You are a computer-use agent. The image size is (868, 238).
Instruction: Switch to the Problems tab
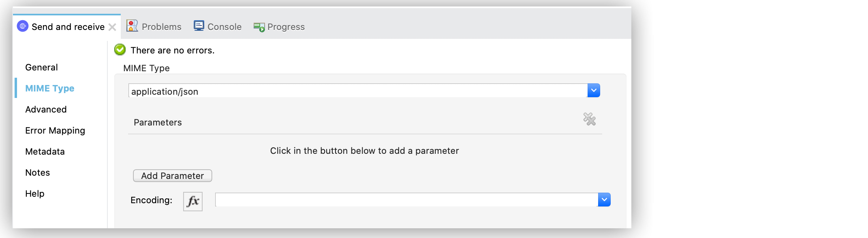pyautogui.click(x=161, y=26)
